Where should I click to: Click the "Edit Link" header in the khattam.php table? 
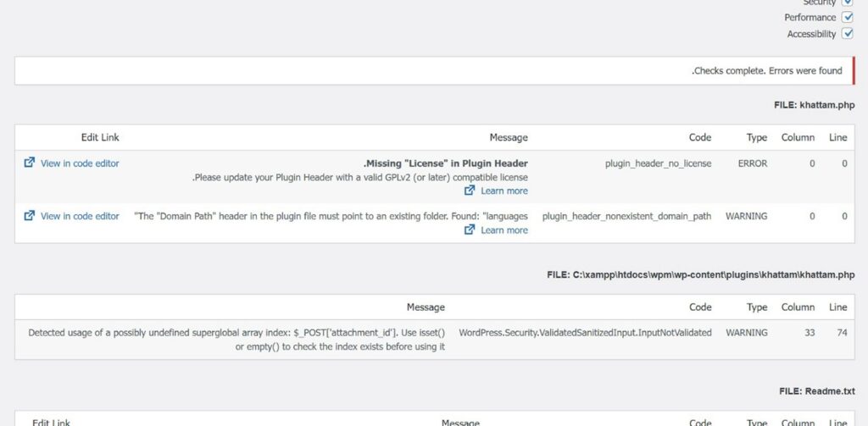[100, 137]
